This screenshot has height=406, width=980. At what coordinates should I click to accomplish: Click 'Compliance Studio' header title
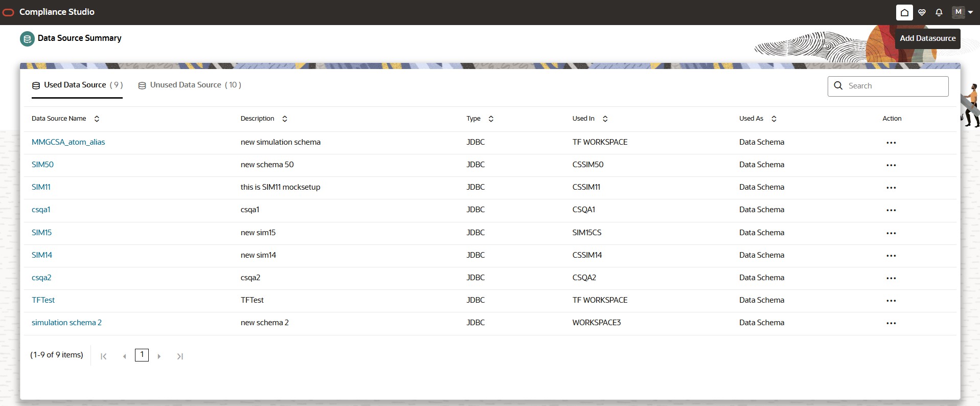57,12
